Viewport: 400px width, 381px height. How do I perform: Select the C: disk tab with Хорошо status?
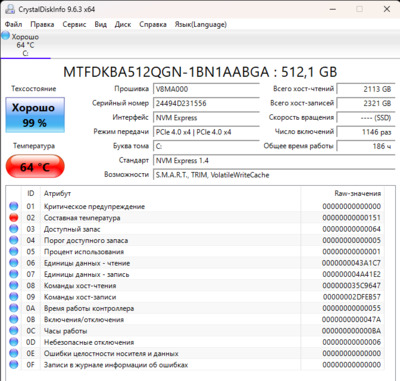(25, 45)
